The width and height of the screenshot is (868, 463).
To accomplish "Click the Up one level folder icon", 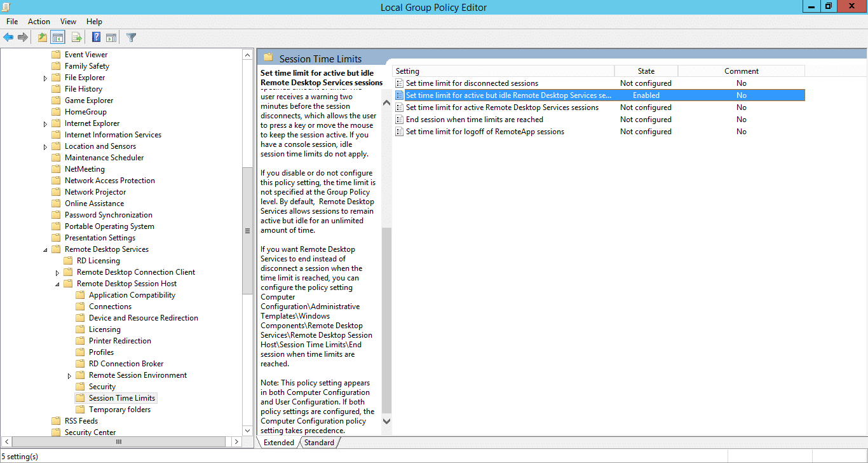I will [42, 38].
